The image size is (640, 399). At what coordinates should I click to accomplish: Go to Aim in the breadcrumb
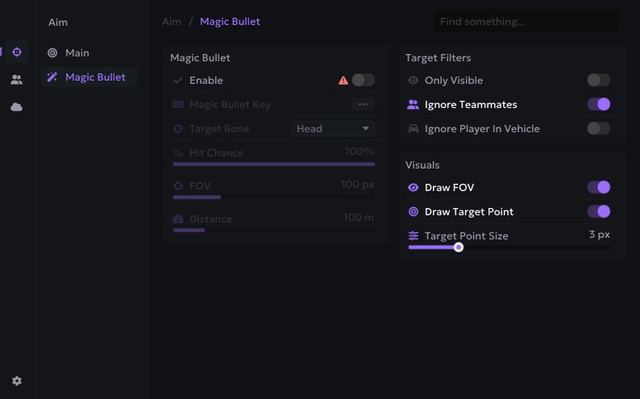pos(171,22)
